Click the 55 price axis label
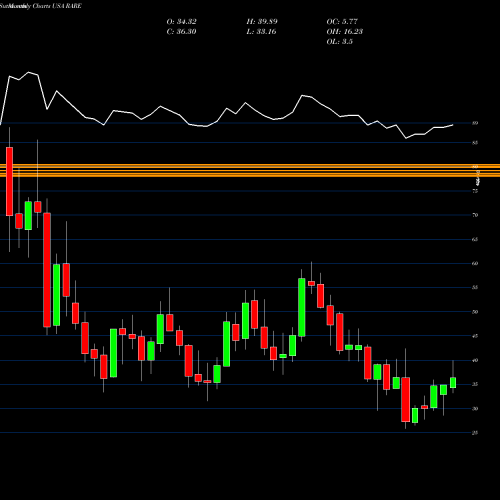 [x=475, y=287]
